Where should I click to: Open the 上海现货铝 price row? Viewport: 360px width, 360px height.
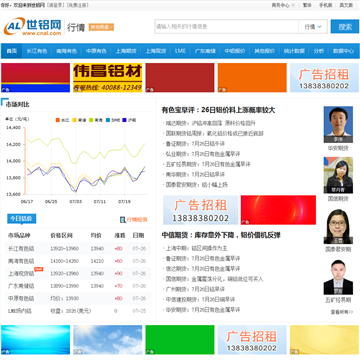pos(78,273)
